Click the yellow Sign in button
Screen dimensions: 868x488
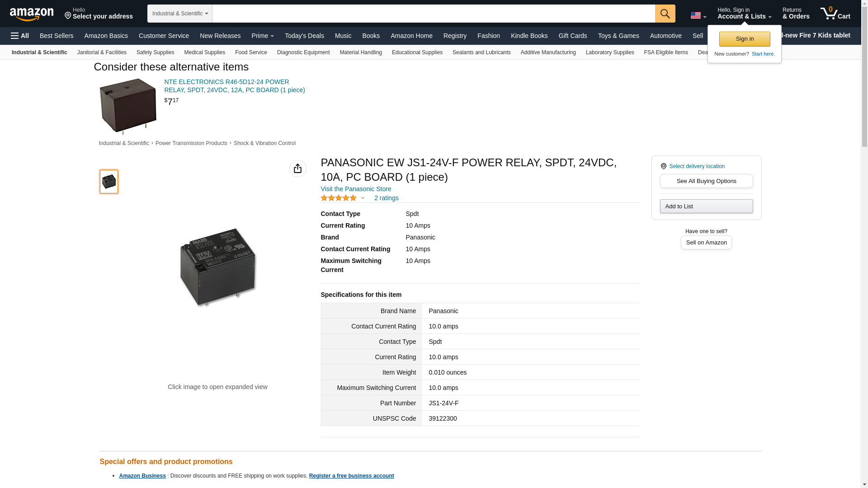pyautogui.click(x=744, y=39)
